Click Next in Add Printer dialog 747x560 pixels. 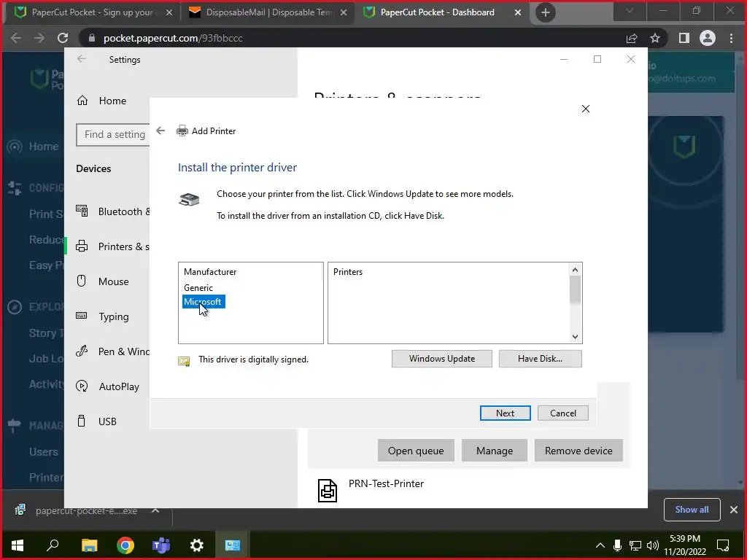[x=505, y=413]
